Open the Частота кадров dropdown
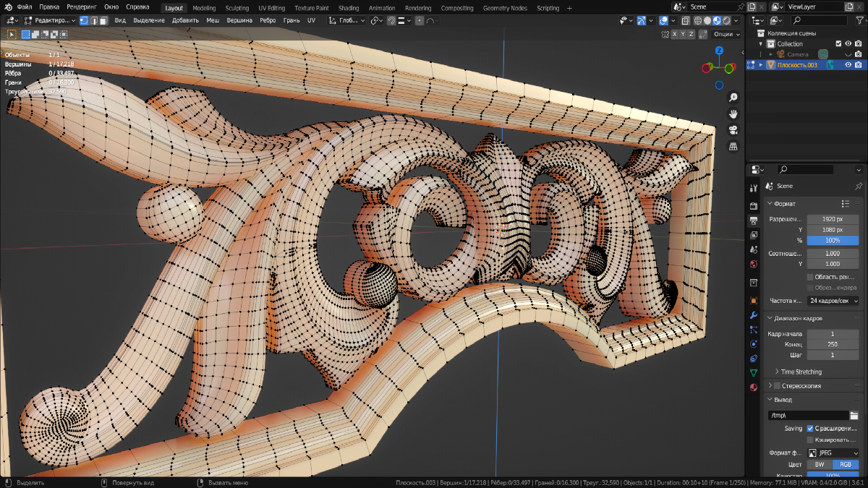Viewport: 868px width, 488px height. click(833, 301)
